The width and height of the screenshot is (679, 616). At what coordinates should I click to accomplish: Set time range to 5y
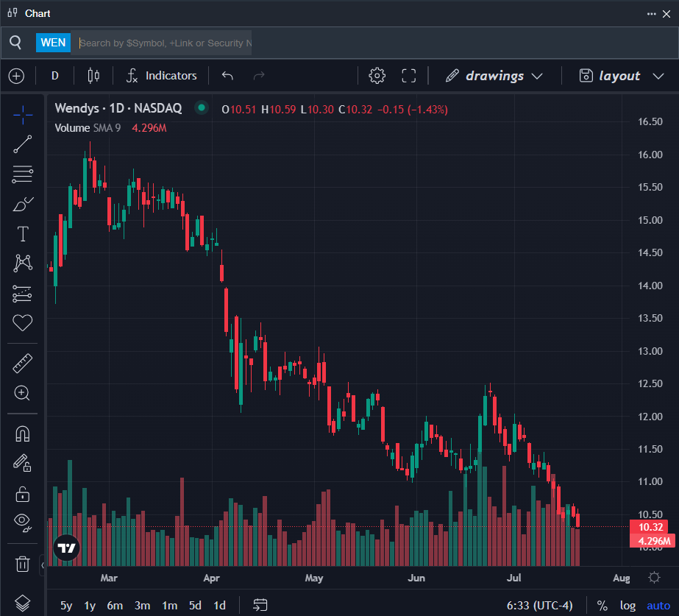pyautogui.click(x=66, y=606)
